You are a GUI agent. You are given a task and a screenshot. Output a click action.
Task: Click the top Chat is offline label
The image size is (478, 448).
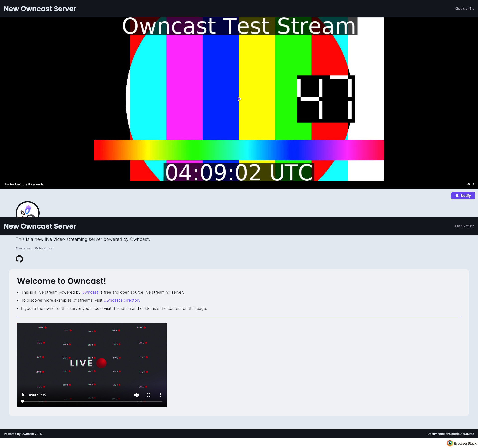point(465,9)
